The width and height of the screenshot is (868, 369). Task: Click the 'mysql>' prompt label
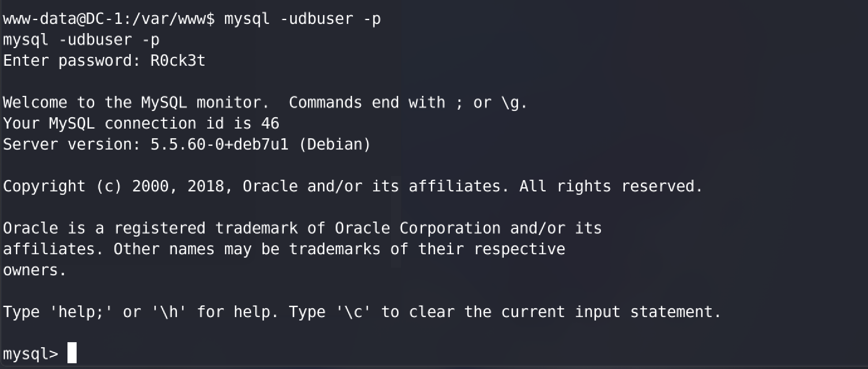click(x=31, y=354)
